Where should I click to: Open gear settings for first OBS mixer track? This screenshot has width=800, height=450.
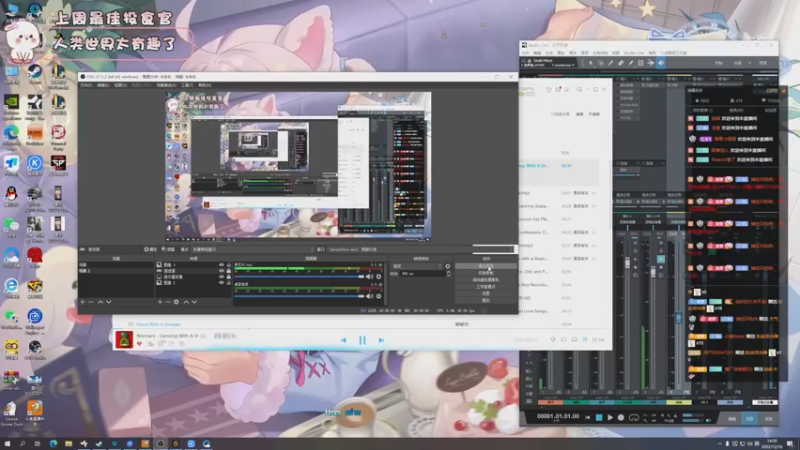click(x=379, y=277)
